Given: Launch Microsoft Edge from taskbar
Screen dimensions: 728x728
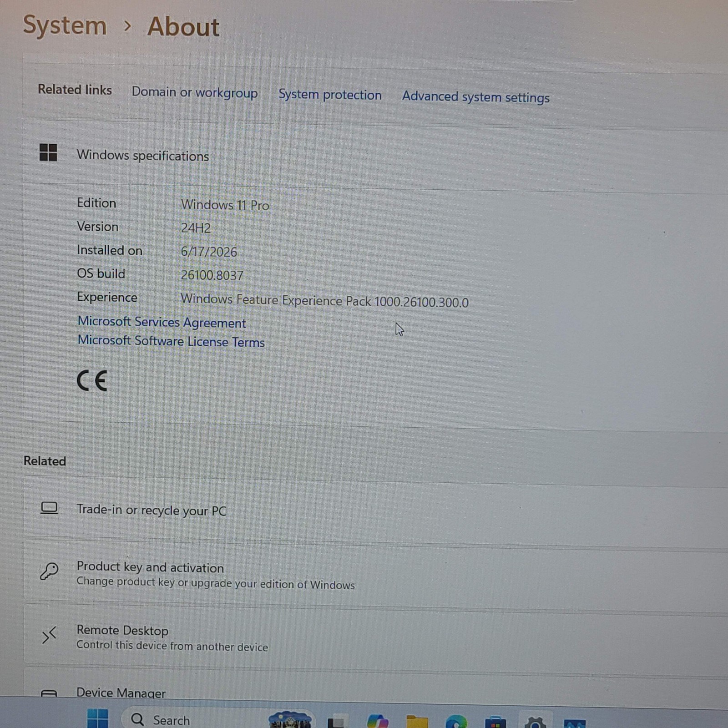Looking at the screenshot, I should 456,722.
